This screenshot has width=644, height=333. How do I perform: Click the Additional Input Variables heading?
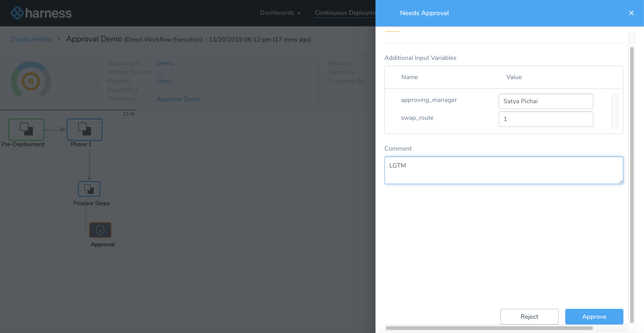(x=420, y=58)
